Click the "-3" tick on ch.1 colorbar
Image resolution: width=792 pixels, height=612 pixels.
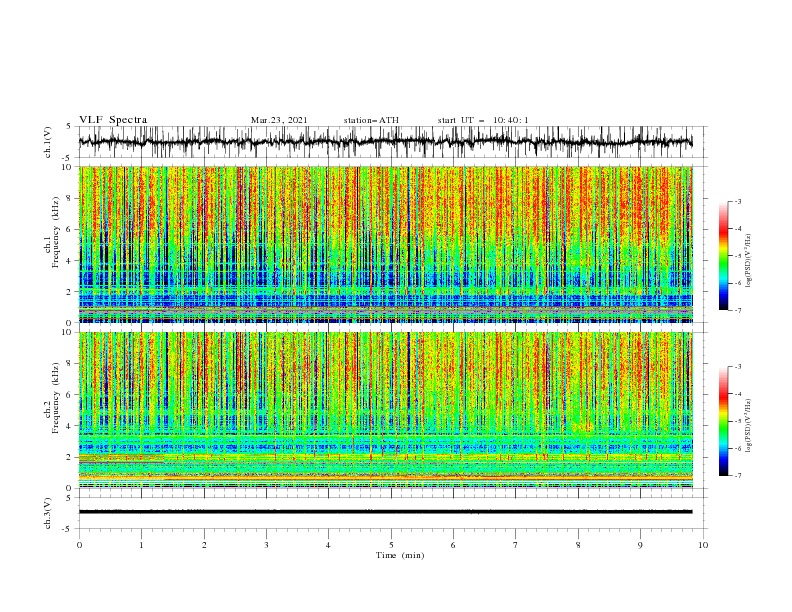pyautogui.click(x=737, y=201)
